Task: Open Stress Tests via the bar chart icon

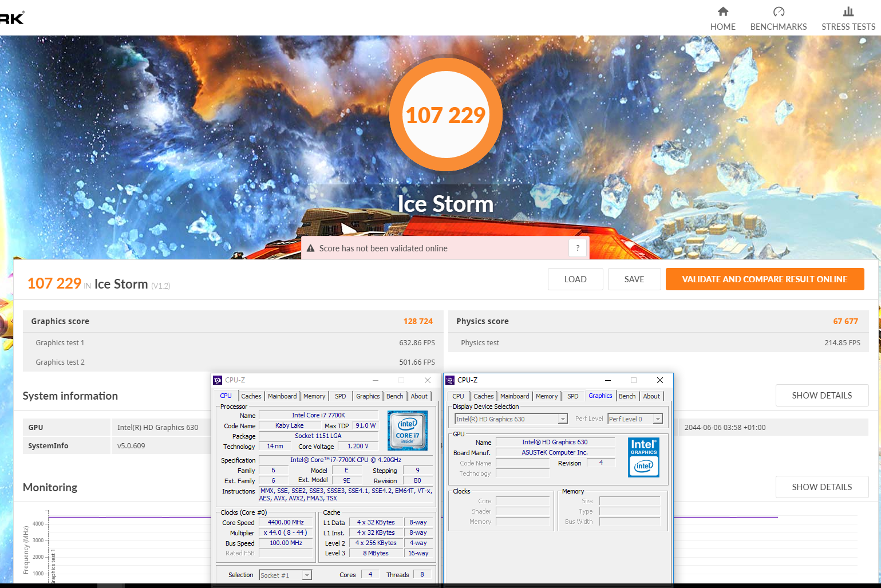Action: tap(848, 11)
